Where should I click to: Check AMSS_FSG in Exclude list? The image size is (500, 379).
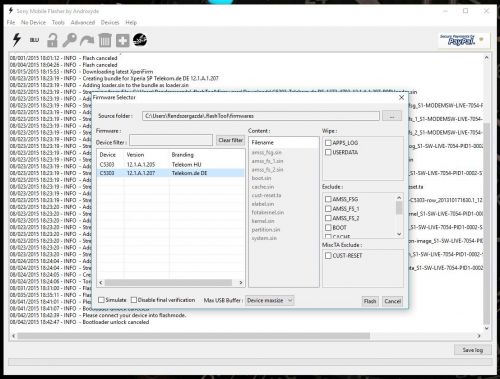pos(328,199)
